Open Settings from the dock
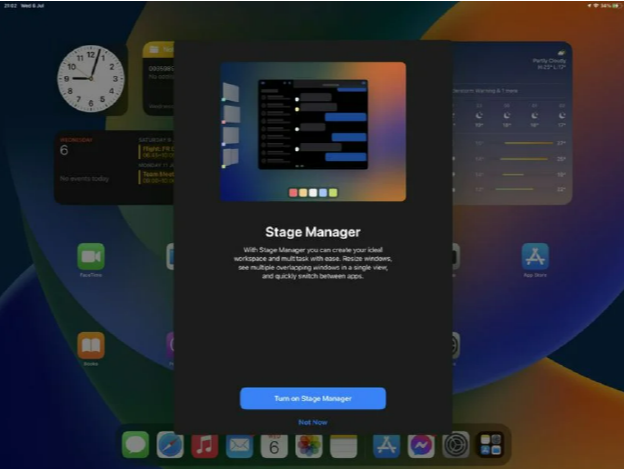Image resolution: width=624 pixels, height=469 pixels. tap(456, 445)
